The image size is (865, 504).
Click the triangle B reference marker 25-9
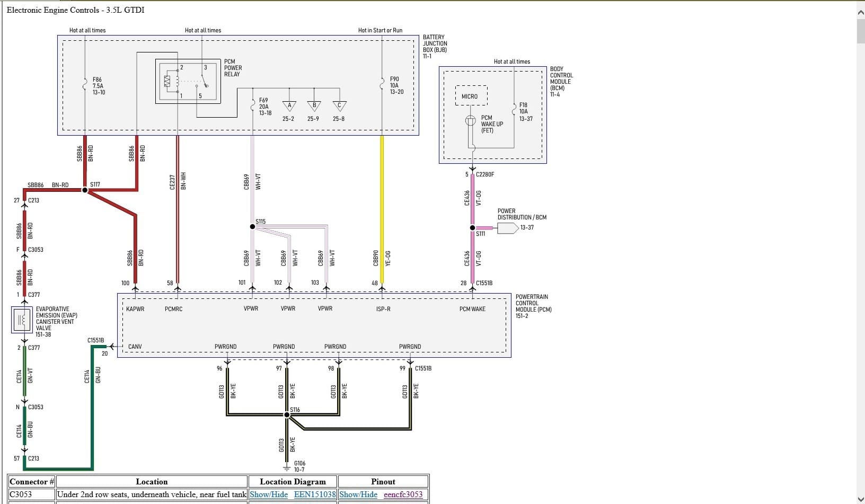point(314,106)
